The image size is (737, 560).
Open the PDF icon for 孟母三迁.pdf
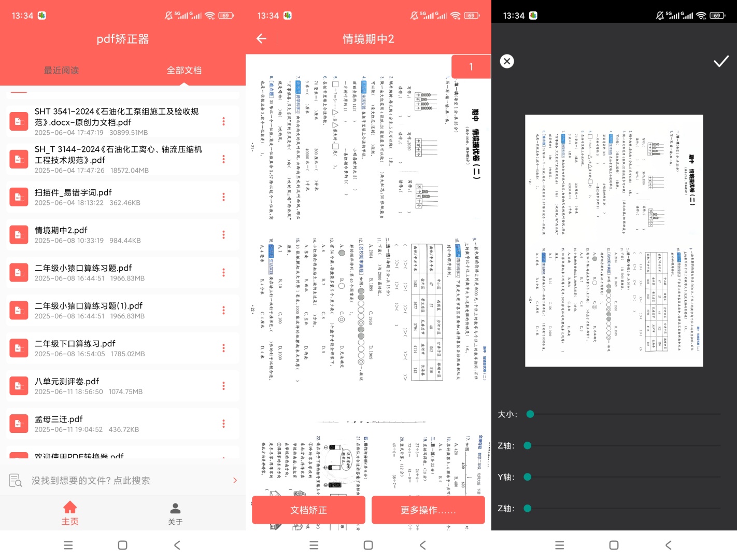point(19,424)
